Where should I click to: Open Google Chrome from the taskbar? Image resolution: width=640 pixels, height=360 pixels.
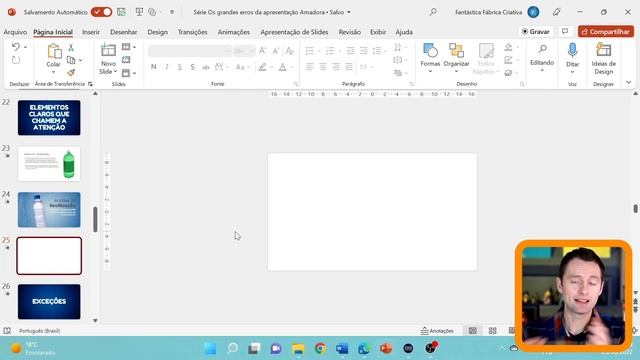[320, 348]
